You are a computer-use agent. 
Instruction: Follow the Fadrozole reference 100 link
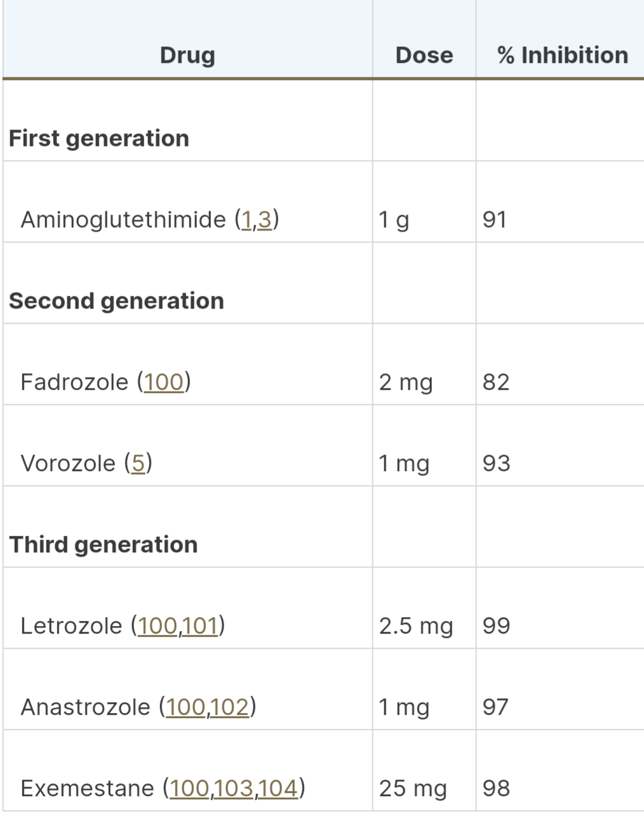coord(163,383)
